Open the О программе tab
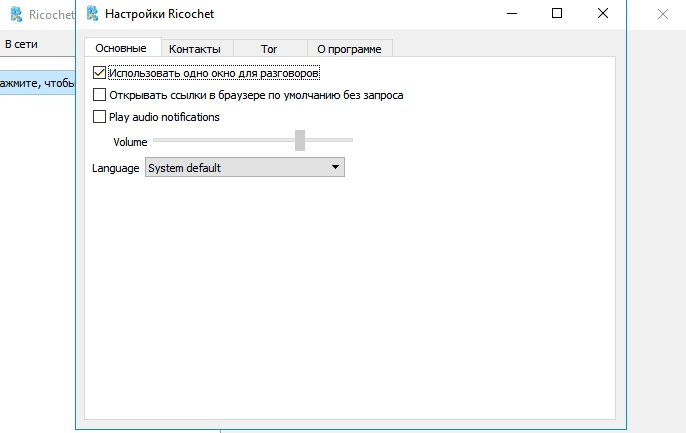The width and height of the screenshot is (686, 433). point(349,49)
